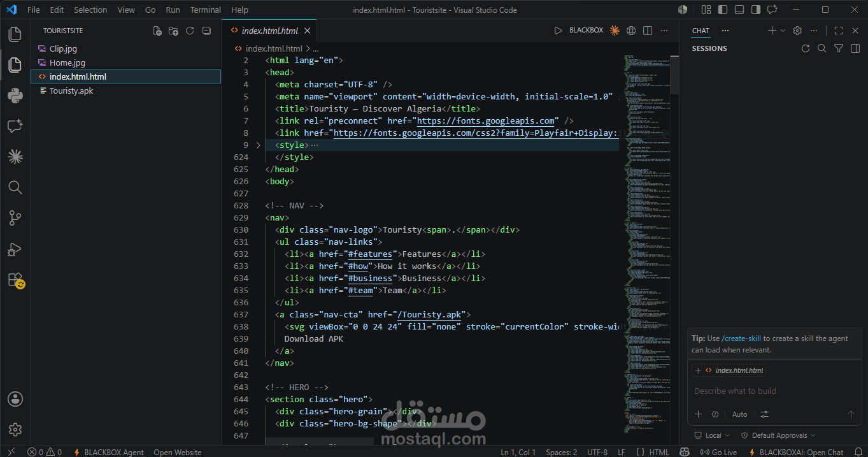Open the File menu

tap(33, 10)
